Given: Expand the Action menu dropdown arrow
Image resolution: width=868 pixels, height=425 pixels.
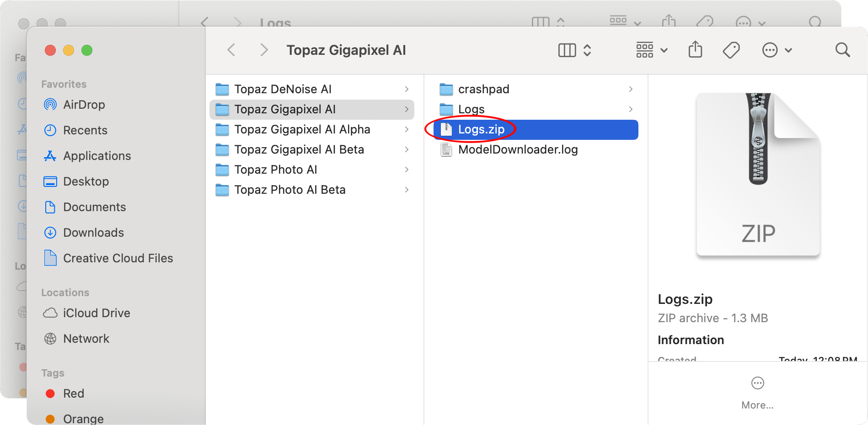Looking at the screenshot, I should (788, 50).
